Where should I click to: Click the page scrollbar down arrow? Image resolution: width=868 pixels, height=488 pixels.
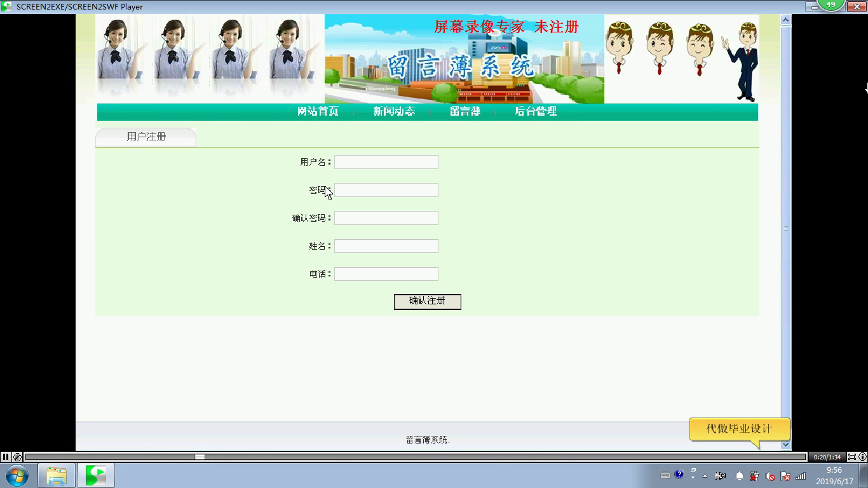(x=785, y=445)
